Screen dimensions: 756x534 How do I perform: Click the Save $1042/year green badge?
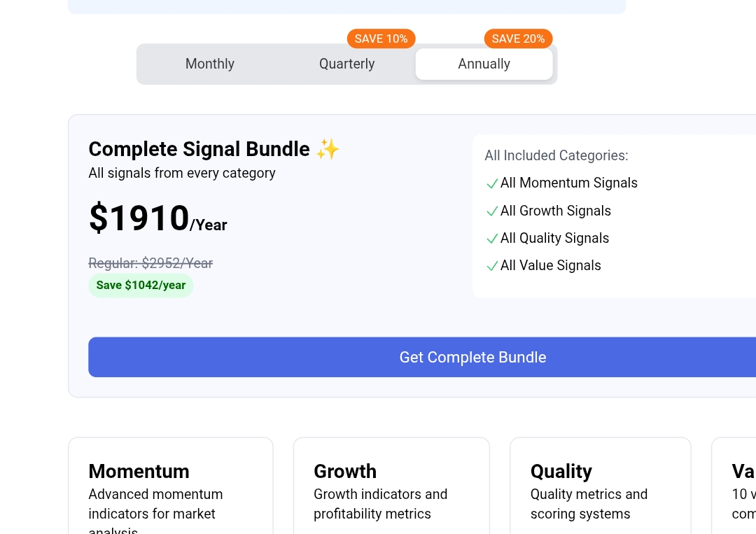[x=141, y=286]
